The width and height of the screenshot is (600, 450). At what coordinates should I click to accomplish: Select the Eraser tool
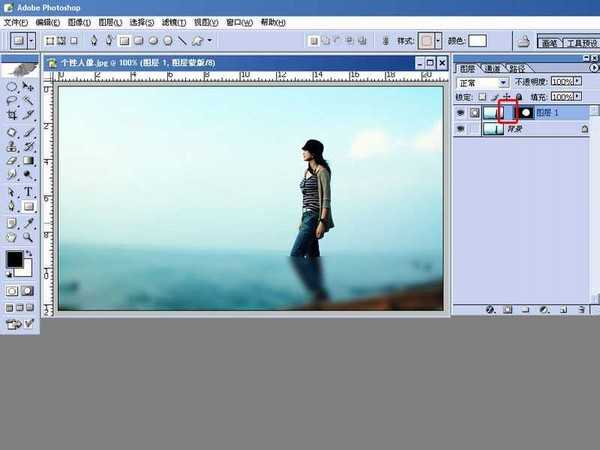pos(11,160)
